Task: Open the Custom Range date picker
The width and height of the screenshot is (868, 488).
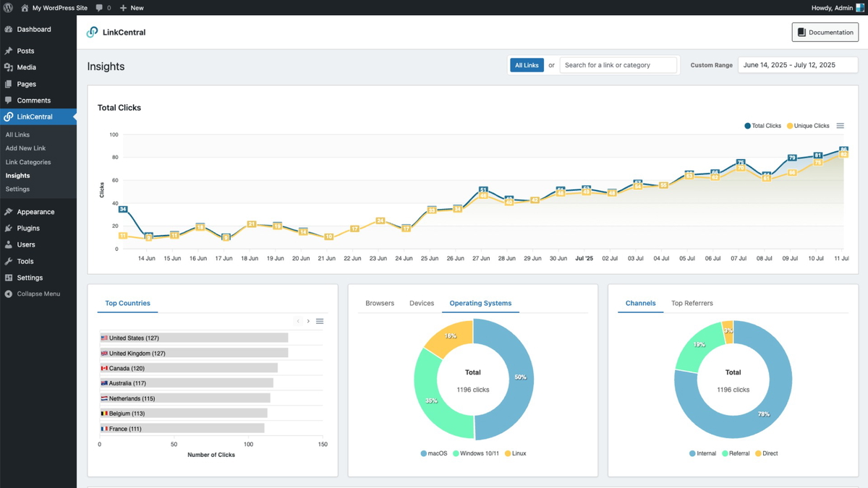Action: [797, 64]
